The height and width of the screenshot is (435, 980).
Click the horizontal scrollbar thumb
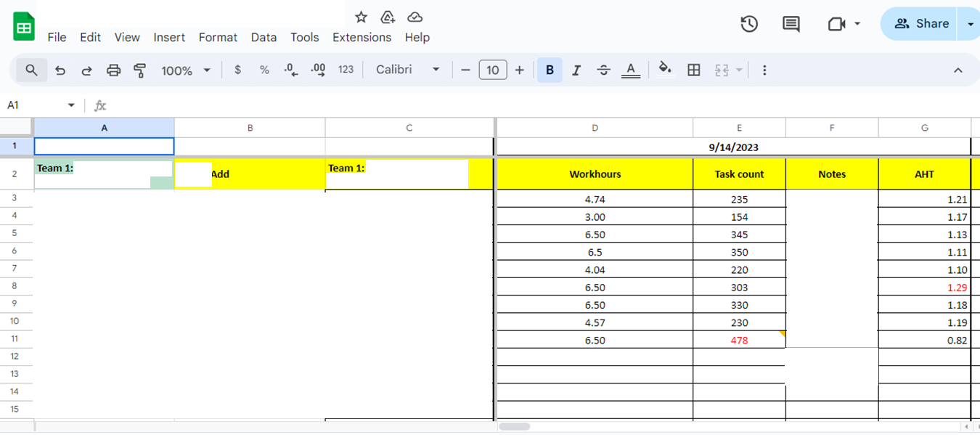pos(515,426)
